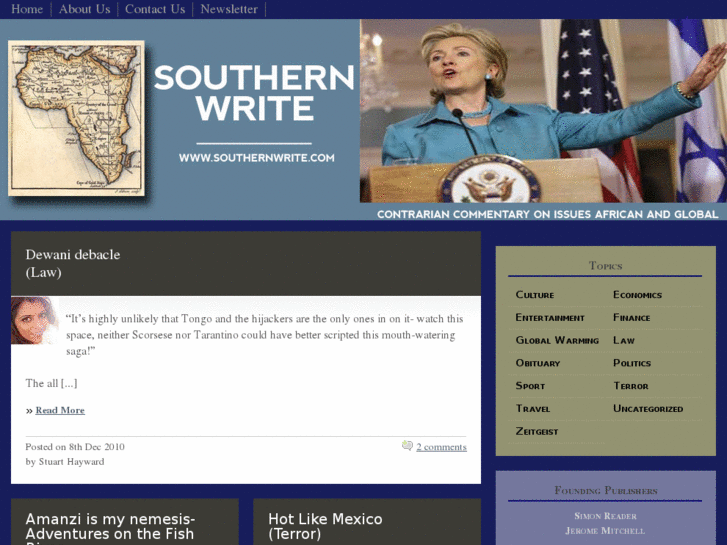Open the Amanzi is my nemesis article

click(110, 529)
